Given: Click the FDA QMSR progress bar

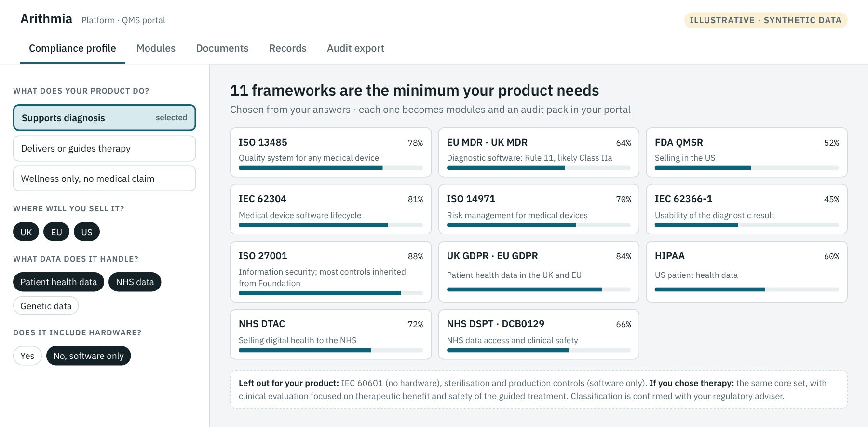Looking at the screenshot, I should coord(746,168).
